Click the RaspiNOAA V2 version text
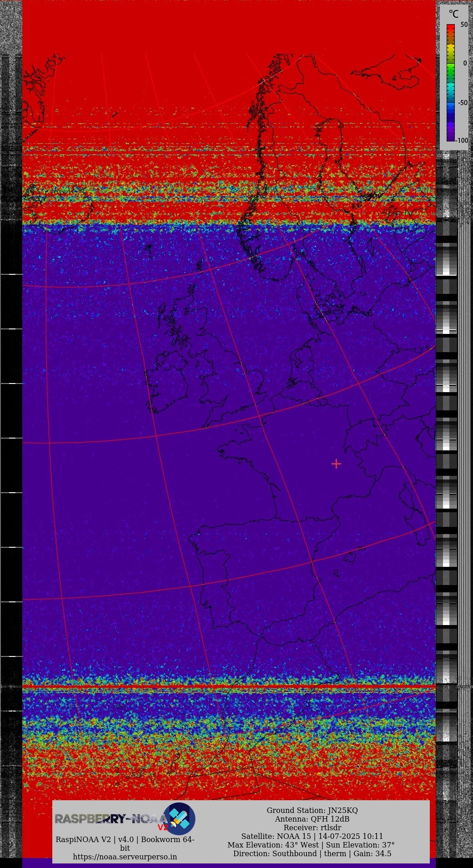This screenshot has height=868, width=473. pos(125,839)
